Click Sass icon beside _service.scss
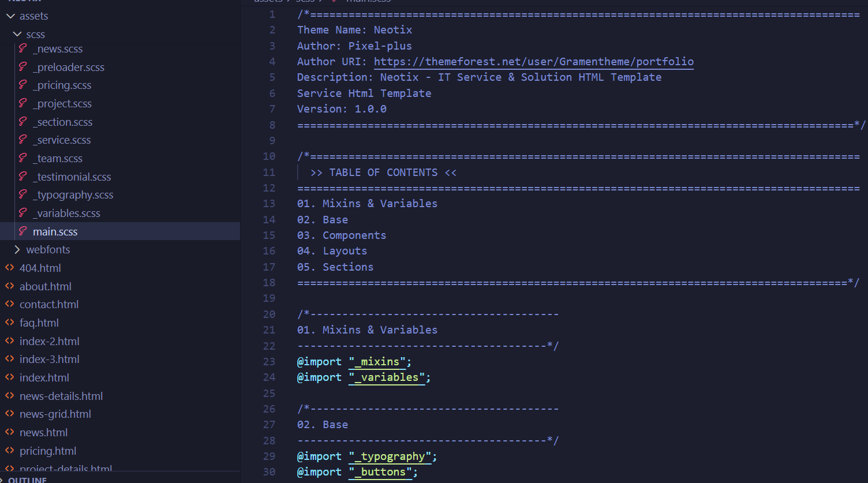 pos(23,140)
